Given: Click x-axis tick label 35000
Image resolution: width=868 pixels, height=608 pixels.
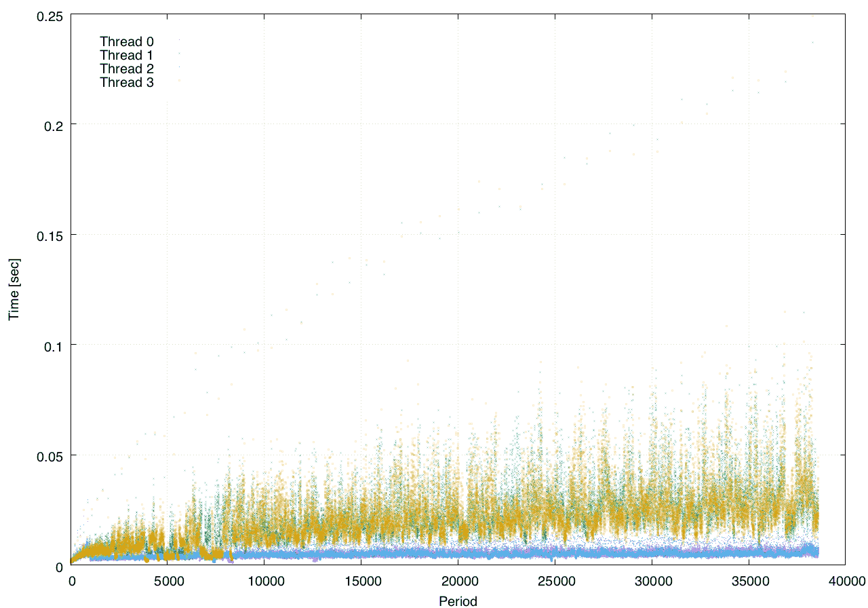Looking at the screenshot, I should click(749, 580).
